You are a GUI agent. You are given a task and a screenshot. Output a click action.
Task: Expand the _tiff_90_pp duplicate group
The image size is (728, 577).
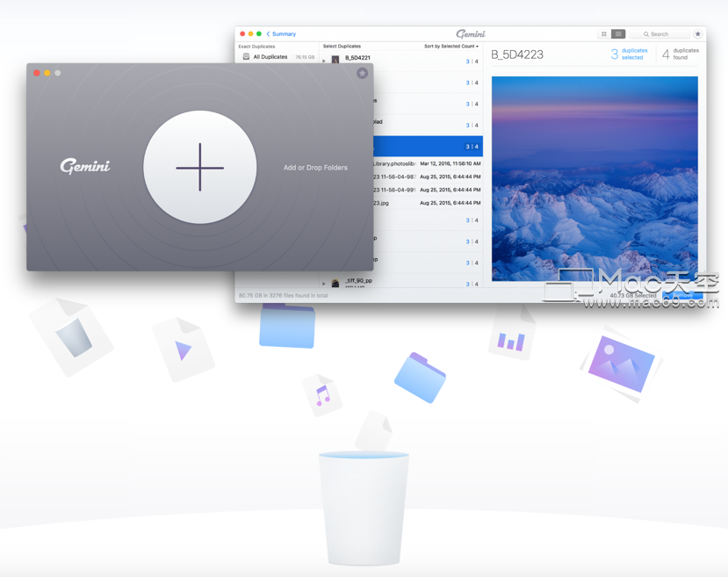324,283
